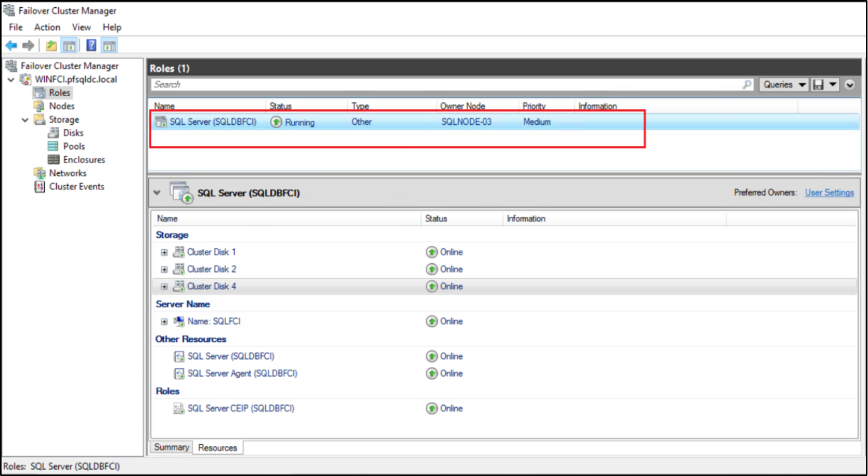Screen dimensions: 868x476
Task: Click the Back arrow toolbar icon
Action: (x=11, y=46)
